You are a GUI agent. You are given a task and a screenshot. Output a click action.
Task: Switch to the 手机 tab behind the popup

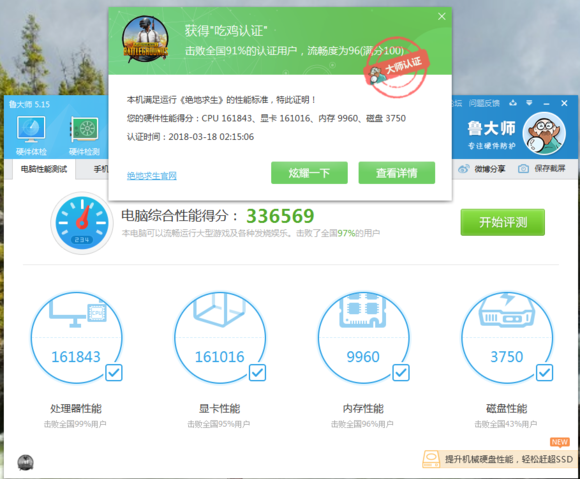[x=100, y=169]
